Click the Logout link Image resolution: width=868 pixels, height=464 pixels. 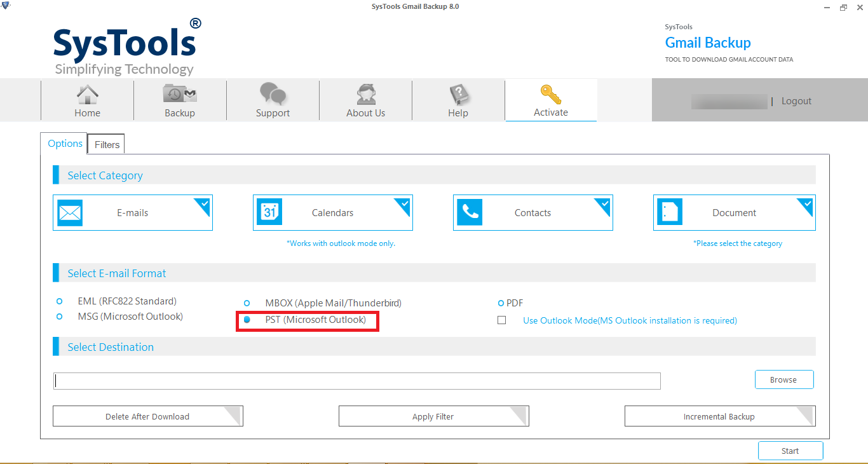pos(796,101)
